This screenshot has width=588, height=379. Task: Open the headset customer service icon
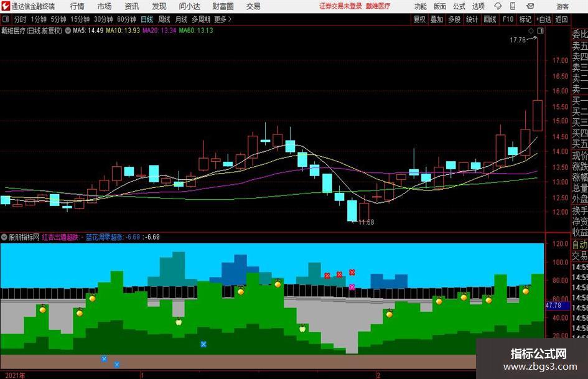[x=498, y=6]
